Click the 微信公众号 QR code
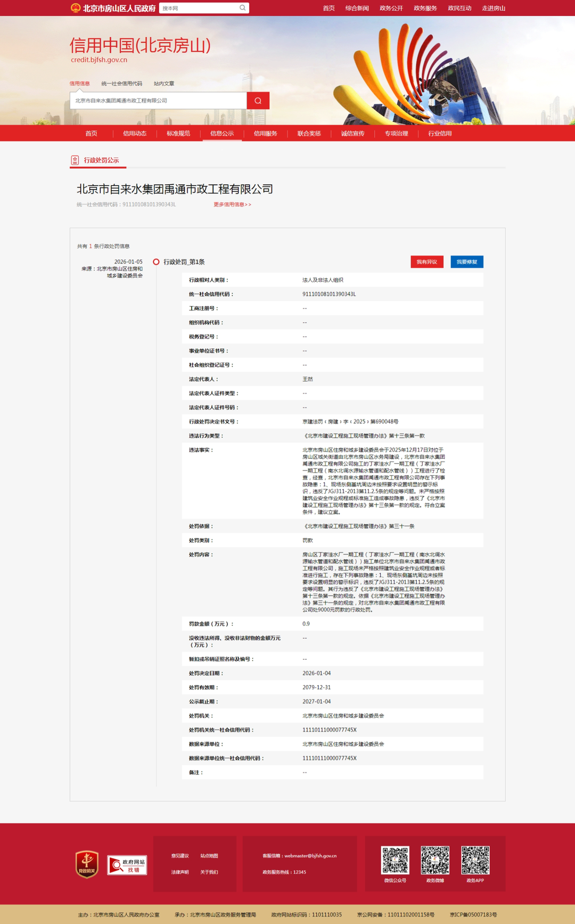The image size is (575, 924). pyautogui.click(x=395, y=860)
